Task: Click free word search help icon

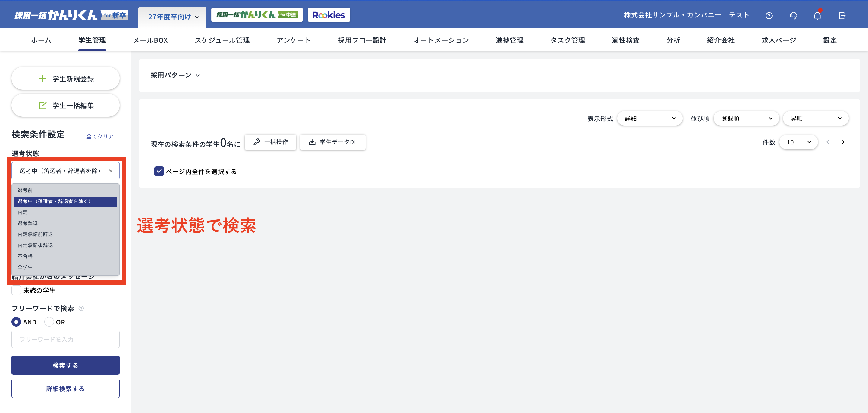Action: coord(81,308)
